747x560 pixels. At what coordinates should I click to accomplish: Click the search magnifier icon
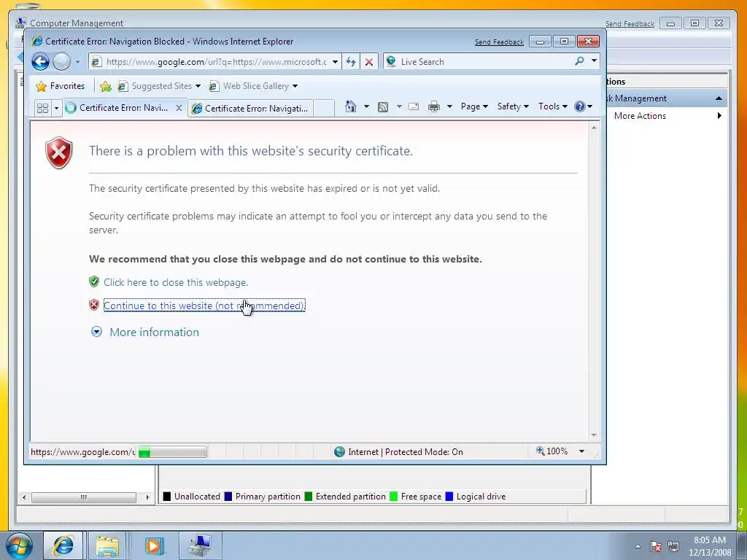tap(579, 61)
